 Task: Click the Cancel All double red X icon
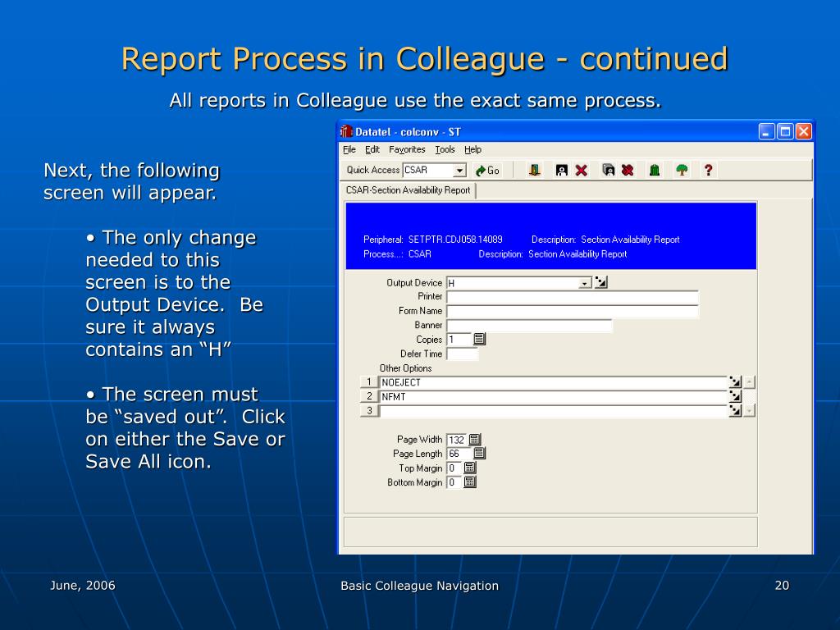click(628, 171)
